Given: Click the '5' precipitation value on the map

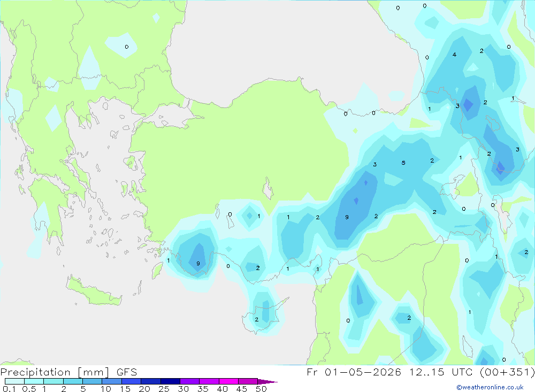Looking at the screenshot, I should (403, 163).
